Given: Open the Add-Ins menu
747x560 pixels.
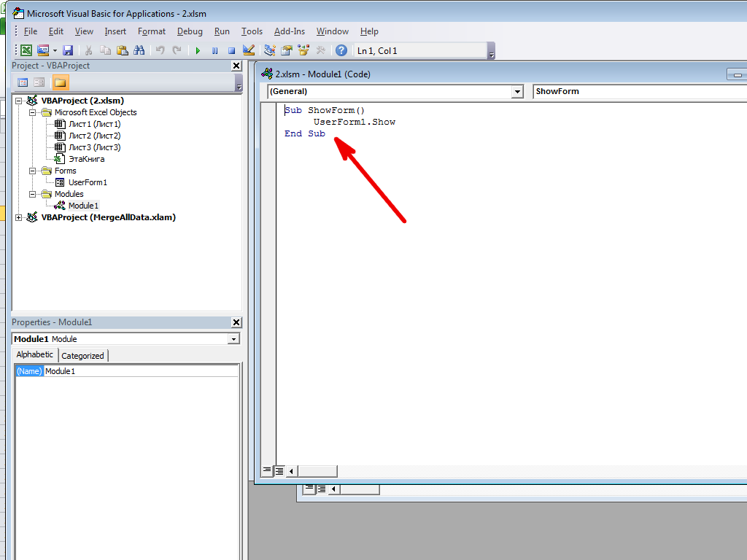Looking at the screenshot, I should 289,31.
